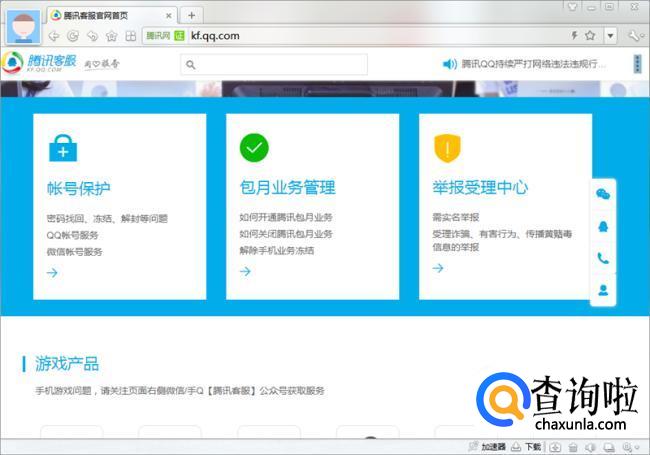
Task: Open the grid navigation icon in toolbar
Action: pos(131,36)
